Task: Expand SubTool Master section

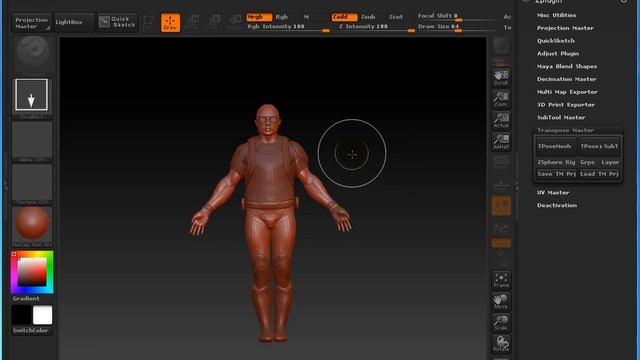Action: [561, 118]
